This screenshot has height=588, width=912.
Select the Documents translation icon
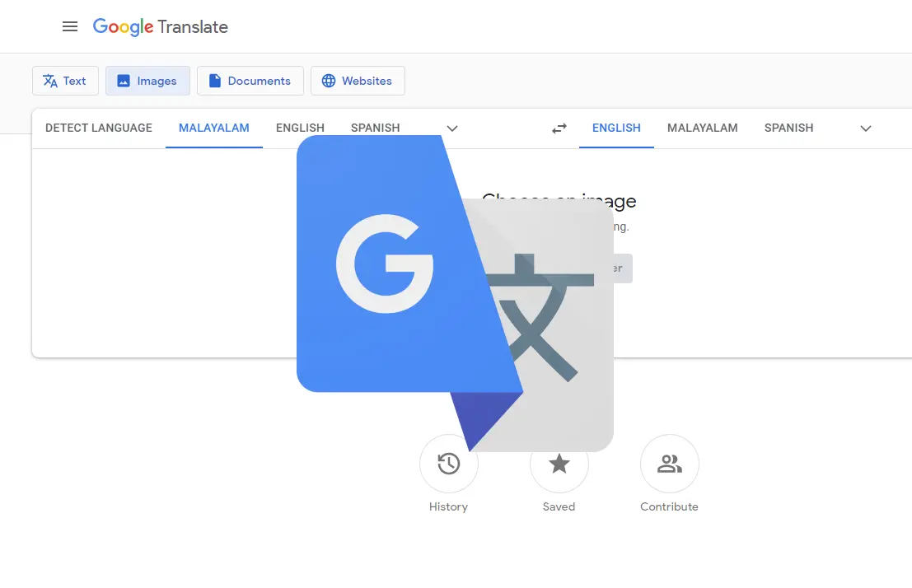click(217, 80)
